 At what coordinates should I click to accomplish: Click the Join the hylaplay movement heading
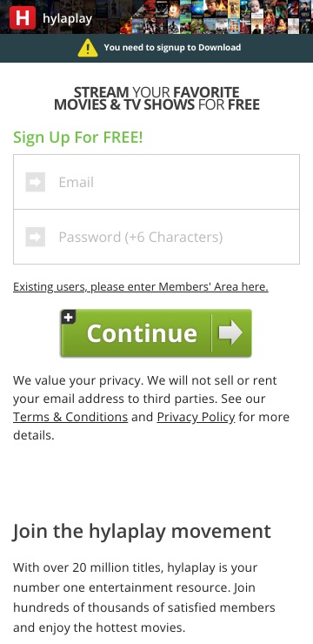(142, 532)
